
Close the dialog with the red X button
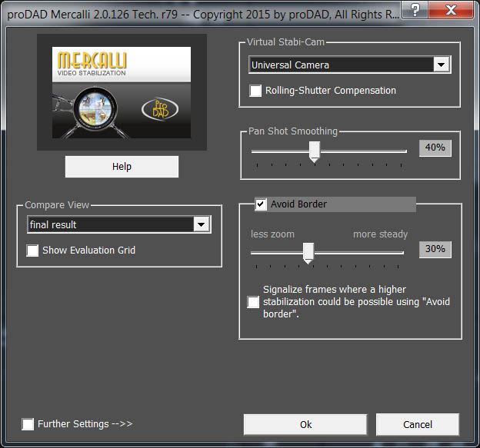tap(451, 10)
